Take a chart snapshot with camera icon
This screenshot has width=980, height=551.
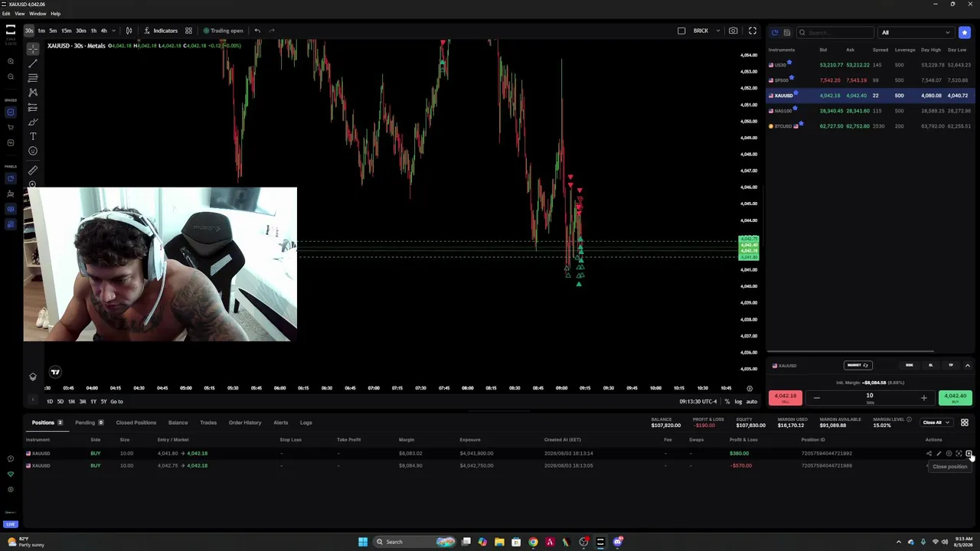click(x=733, y=31)
